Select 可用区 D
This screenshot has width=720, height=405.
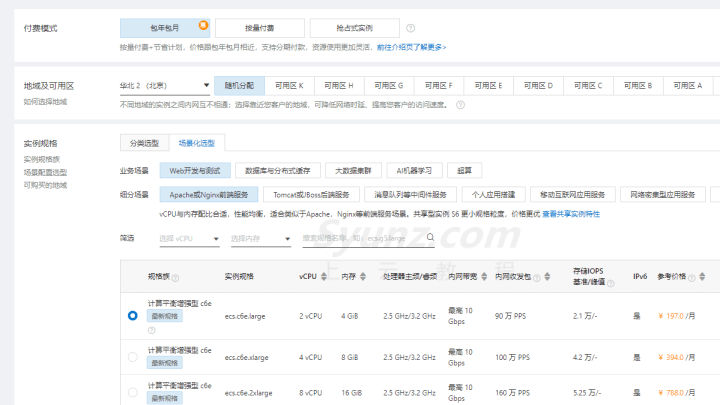[x=538, y=85]
